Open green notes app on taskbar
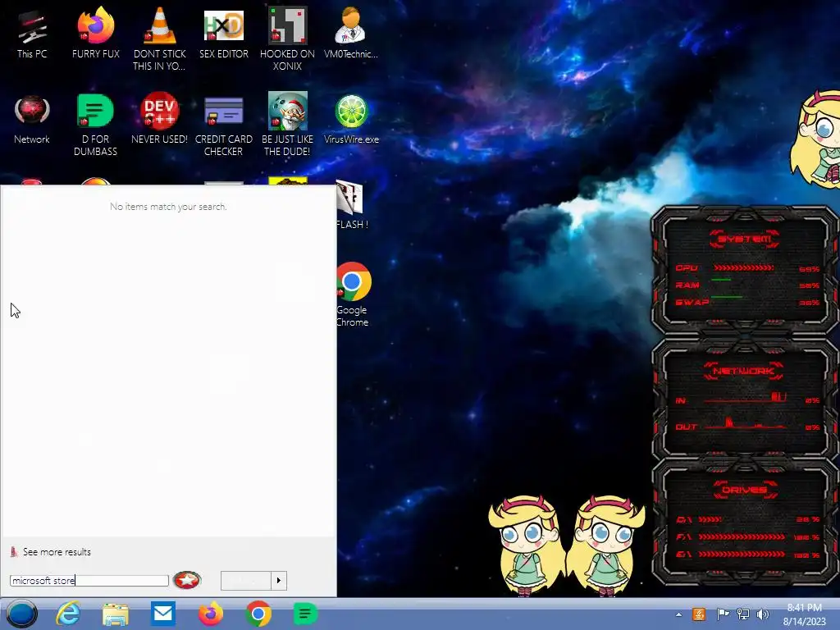The image size is (840, 630). (x=305, y=614)
